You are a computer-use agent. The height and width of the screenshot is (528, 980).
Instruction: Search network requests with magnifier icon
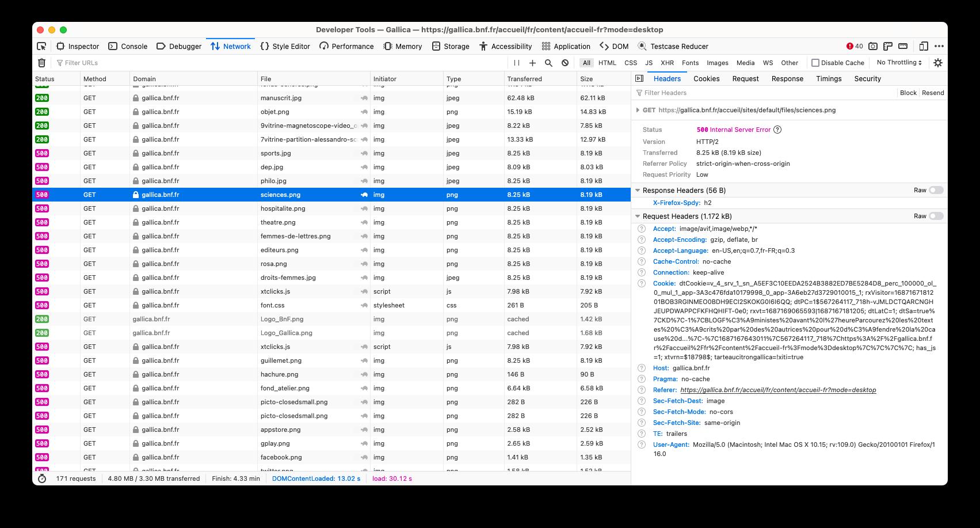click(x=547, y=62)
